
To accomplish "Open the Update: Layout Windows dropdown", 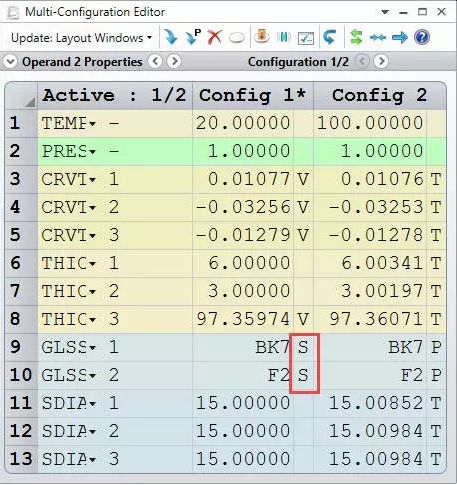I will [82, 38].
